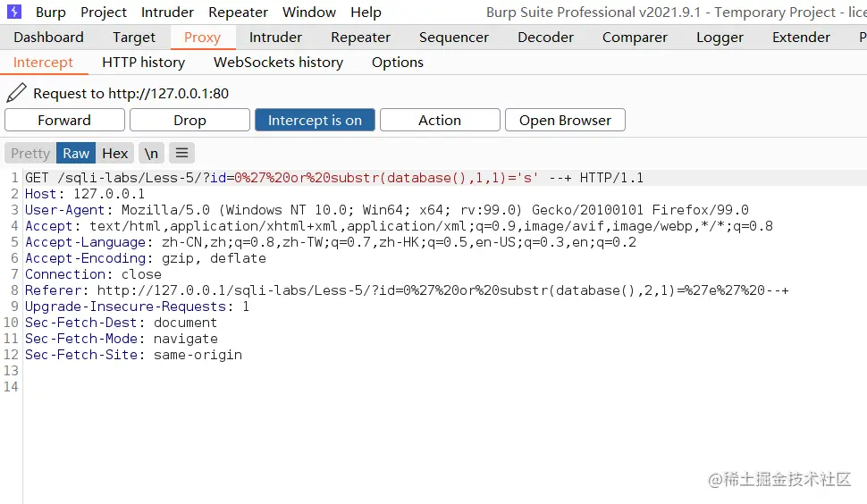
Task: Click the Host: 127.0.0.1 header line
Action: (85, 194)
